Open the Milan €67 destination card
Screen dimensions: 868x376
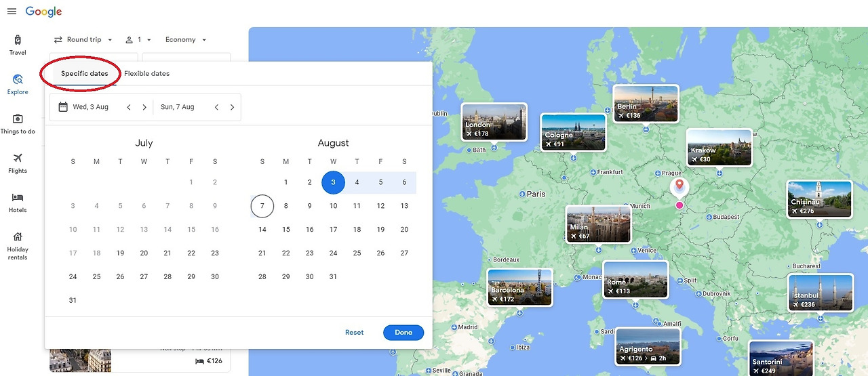coord(598,224)
